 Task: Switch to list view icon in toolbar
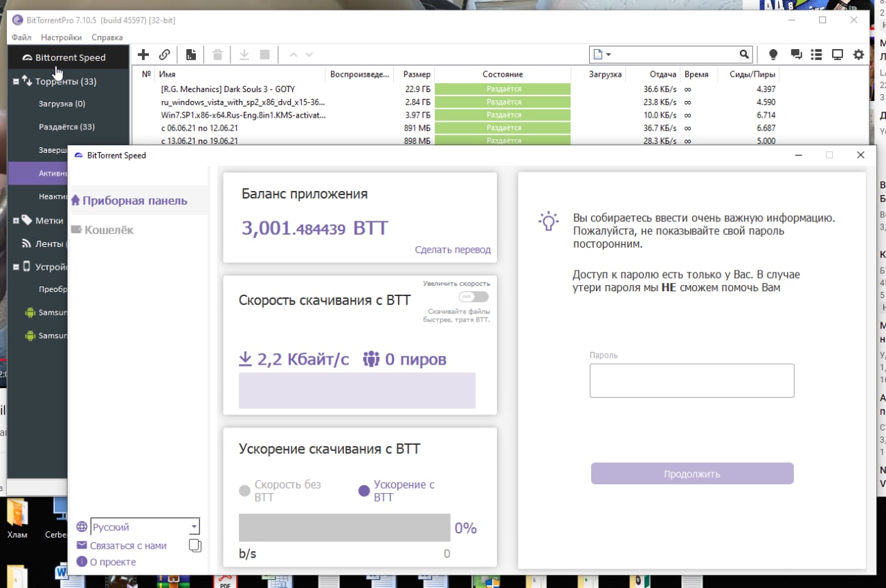pos(816,55)
